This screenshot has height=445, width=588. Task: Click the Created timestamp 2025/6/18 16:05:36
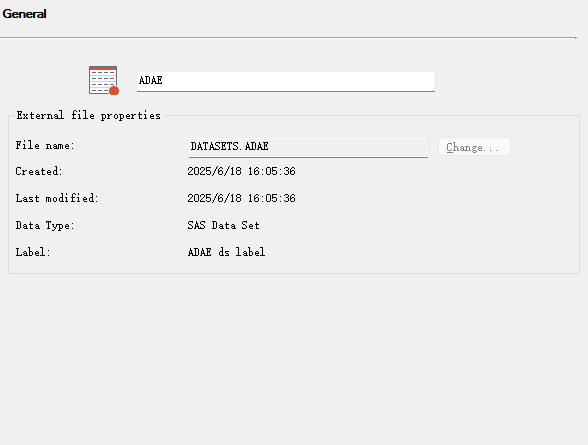(242, 171)
